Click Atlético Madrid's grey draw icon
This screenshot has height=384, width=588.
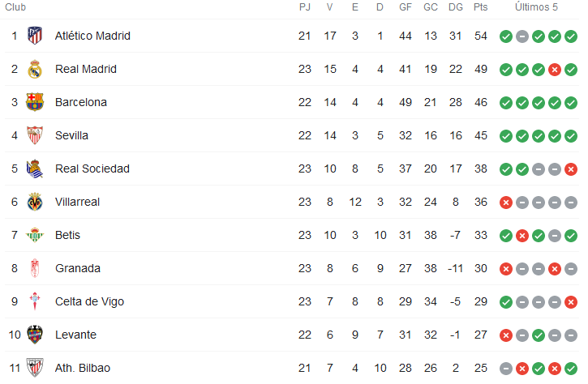(522, 36)
